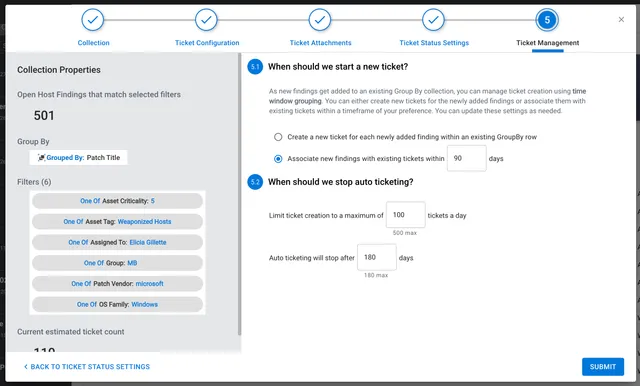Screen dimensions: 640x386
Task: Click 'Current estimated ticket count' label
Action: click(71, 332)
